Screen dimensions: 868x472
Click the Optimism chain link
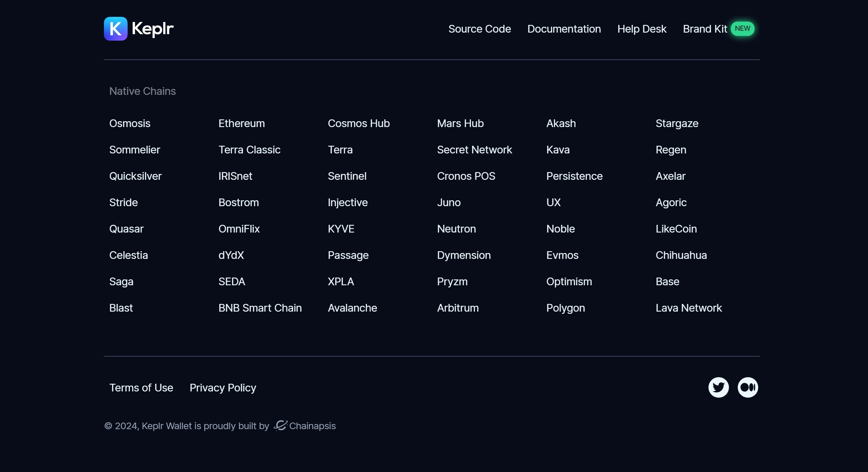[569, 282]
